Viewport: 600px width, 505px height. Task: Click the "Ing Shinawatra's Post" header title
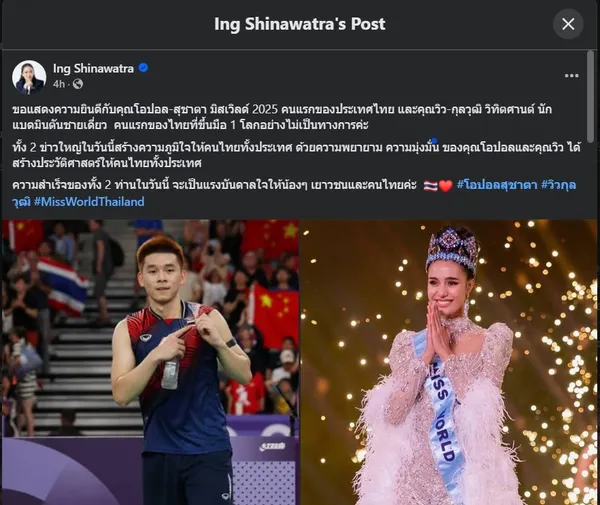coord(300,24)
